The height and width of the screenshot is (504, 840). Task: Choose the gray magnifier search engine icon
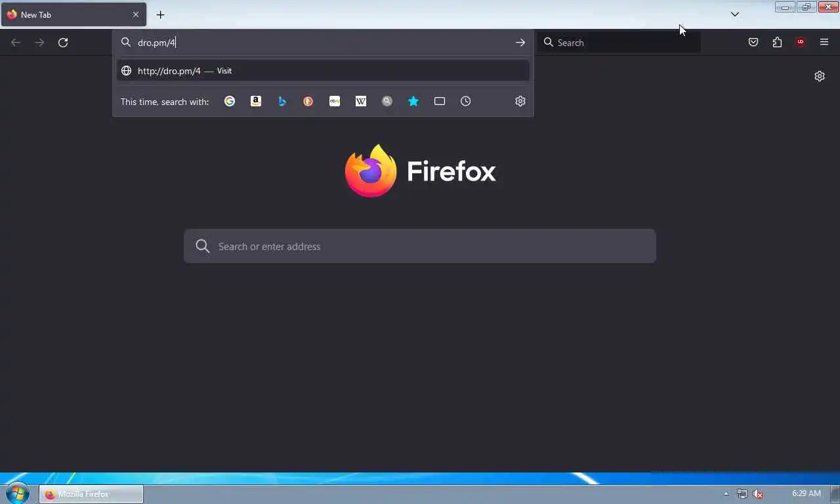387,101
